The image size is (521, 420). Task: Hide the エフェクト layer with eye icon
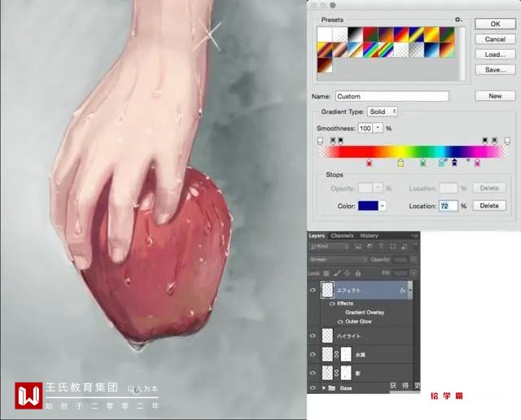pos(313,290)
